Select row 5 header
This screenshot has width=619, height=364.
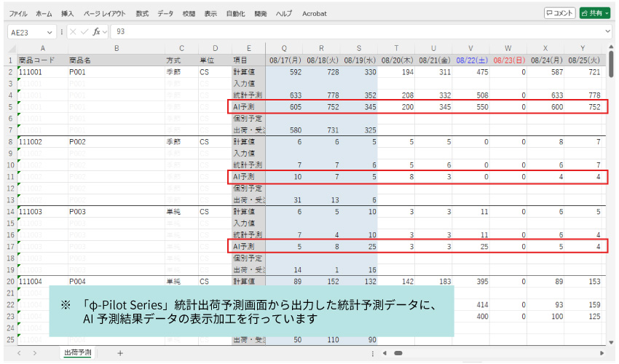point(11,107)
